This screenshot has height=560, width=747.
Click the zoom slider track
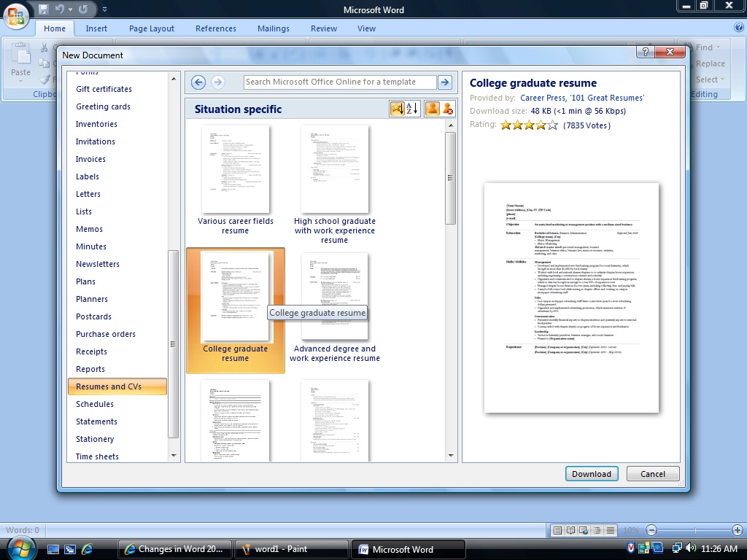[694, 530]
